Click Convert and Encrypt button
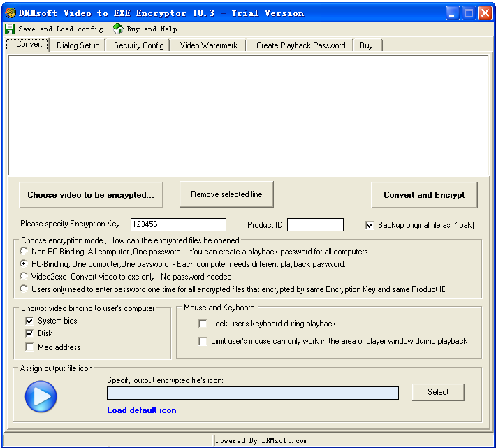The width and height of the screenshot is (496, 448). point(424,194)
